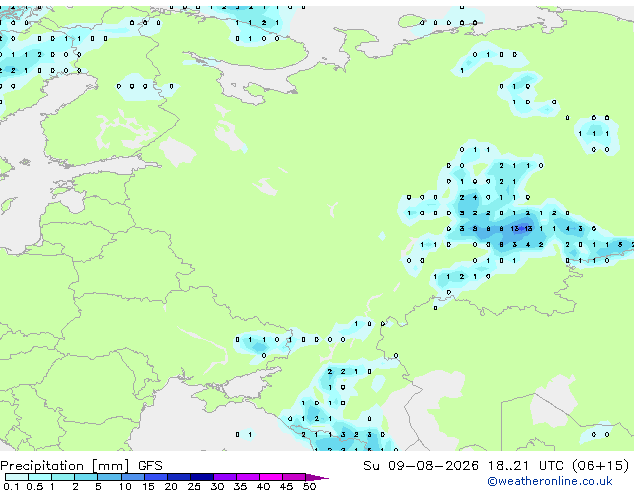Click the "0.5" legend scale label
Viewport: 634px width, 490px height.
tap(35, 486)
